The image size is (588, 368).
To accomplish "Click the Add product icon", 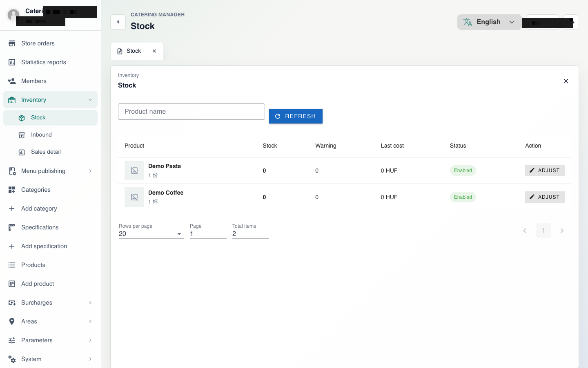I will pos(12,284).
